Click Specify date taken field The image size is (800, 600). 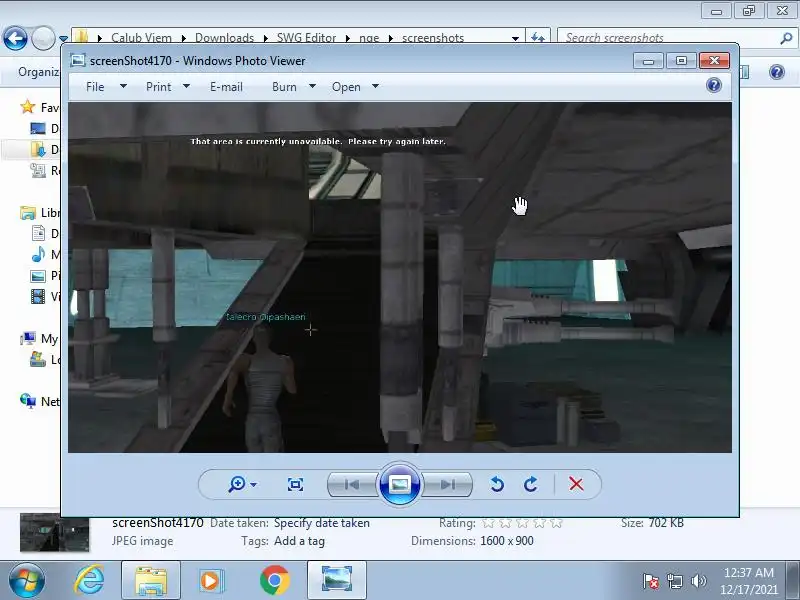321,523
